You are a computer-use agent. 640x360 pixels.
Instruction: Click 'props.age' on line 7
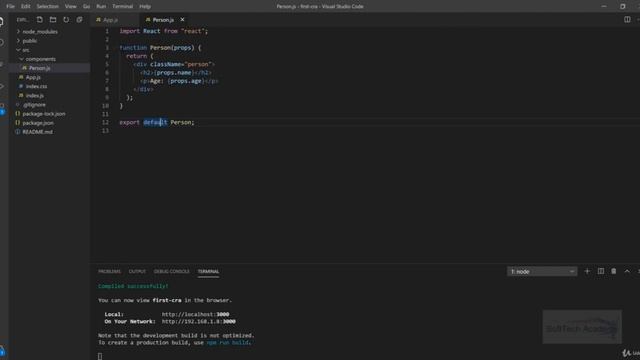pos(186,81)
